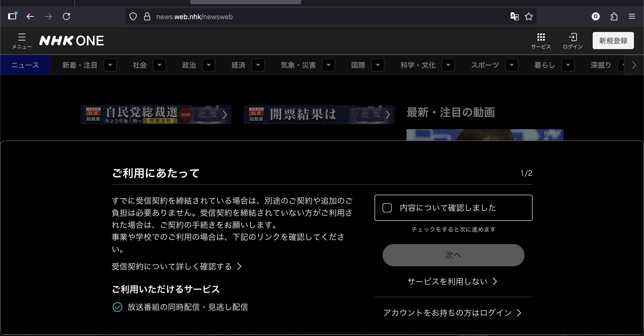Click the browser reload icon
The width and height of the screenshot is (644, 336).
(66, 17)
